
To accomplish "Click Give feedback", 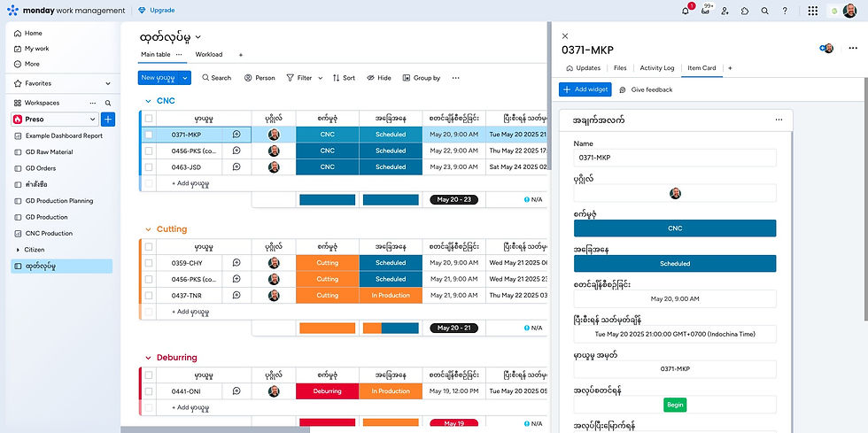I will pyautogui.click(x=646, y=89).
